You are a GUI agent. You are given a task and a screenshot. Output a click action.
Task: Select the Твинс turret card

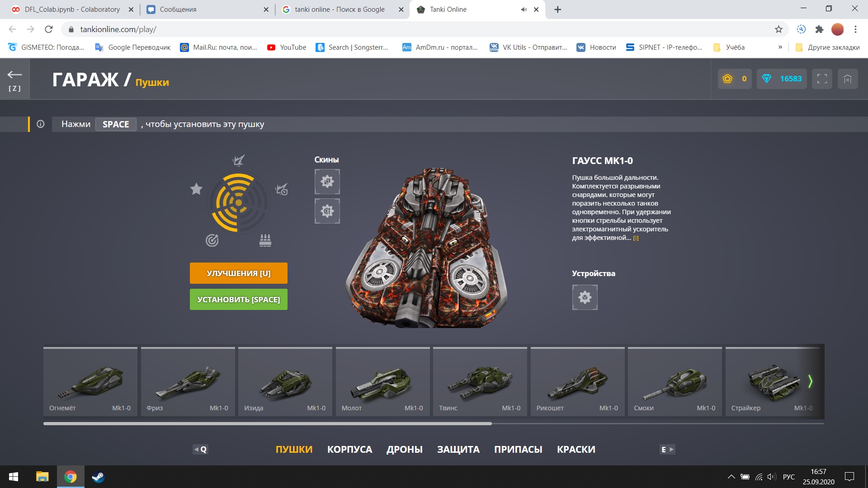tap(480, 382)
